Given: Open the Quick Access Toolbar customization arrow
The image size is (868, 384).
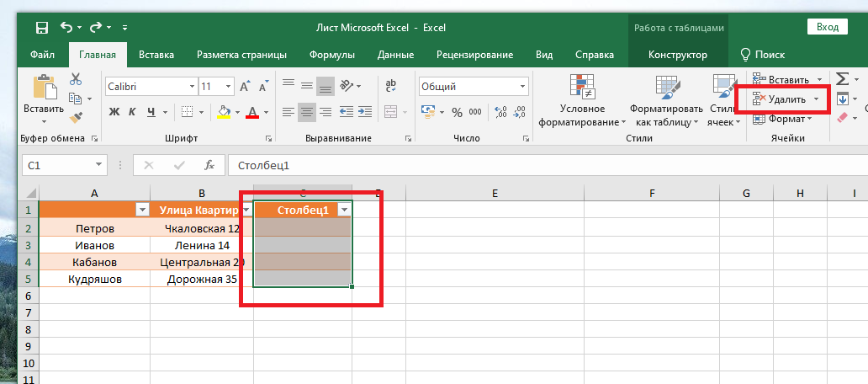Looking at the screenshot, I should [x=125, y=28].
